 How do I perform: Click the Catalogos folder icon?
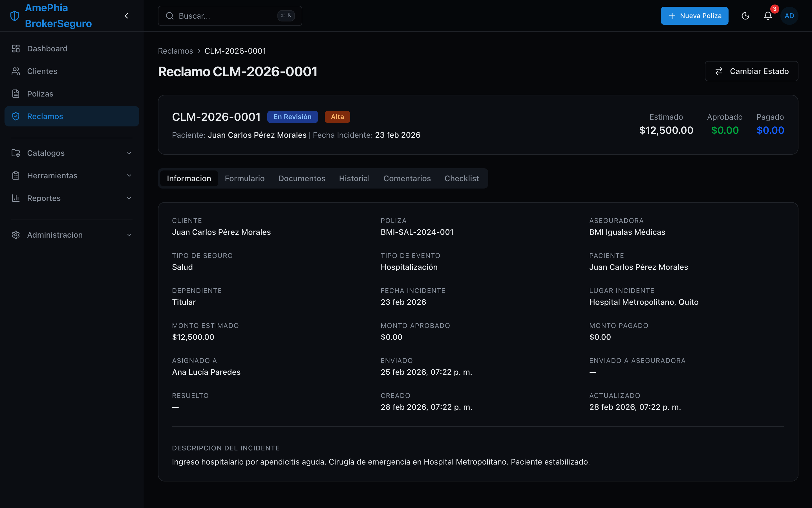coord(16,153)
